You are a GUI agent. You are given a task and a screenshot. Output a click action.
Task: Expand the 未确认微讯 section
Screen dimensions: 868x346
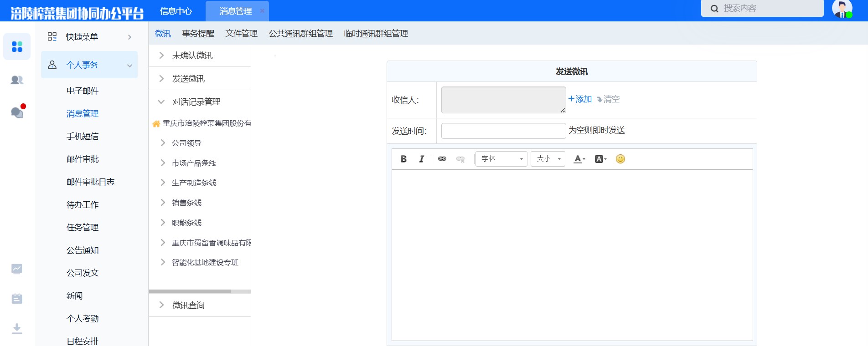coord(161,56)
